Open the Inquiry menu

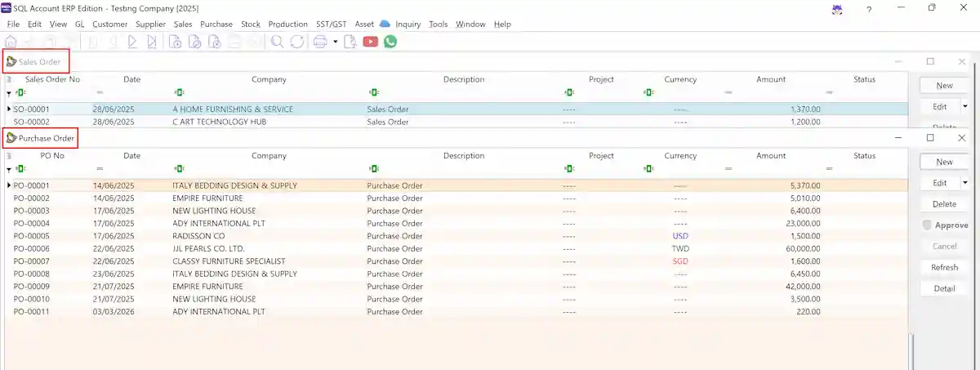click(x=408, y=24)
